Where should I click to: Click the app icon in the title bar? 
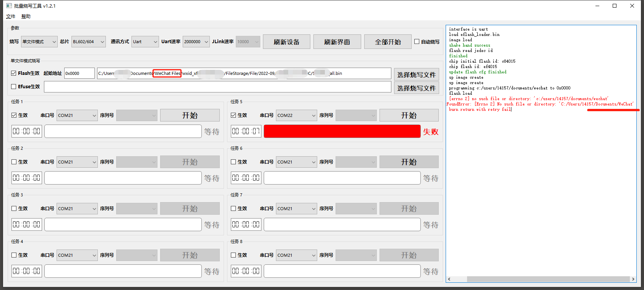[9, 6]
